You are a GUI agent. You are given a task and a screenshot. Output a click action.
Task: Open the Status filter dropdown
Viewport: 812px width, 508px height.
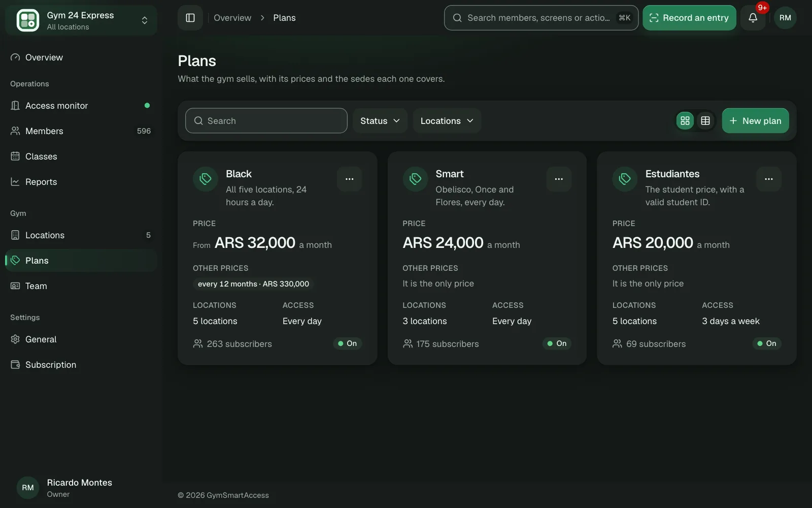click(x=380, y=121)
